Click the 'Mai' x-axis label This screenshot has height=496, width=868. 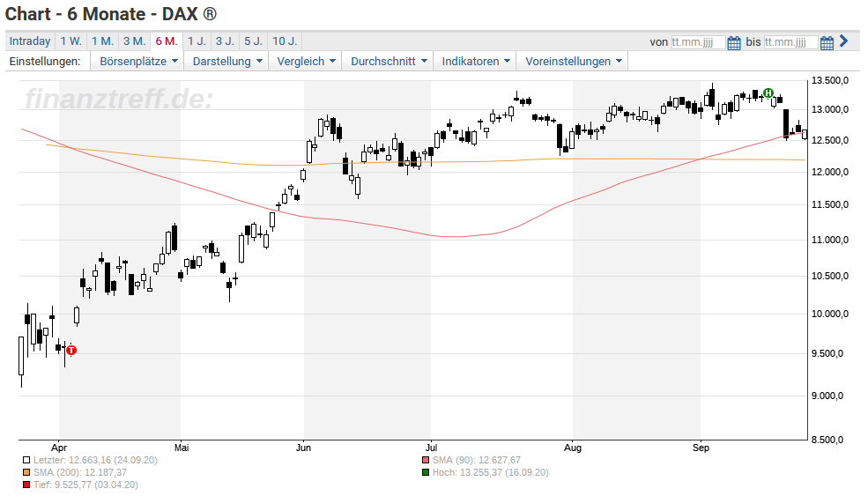tap(182, 448)
